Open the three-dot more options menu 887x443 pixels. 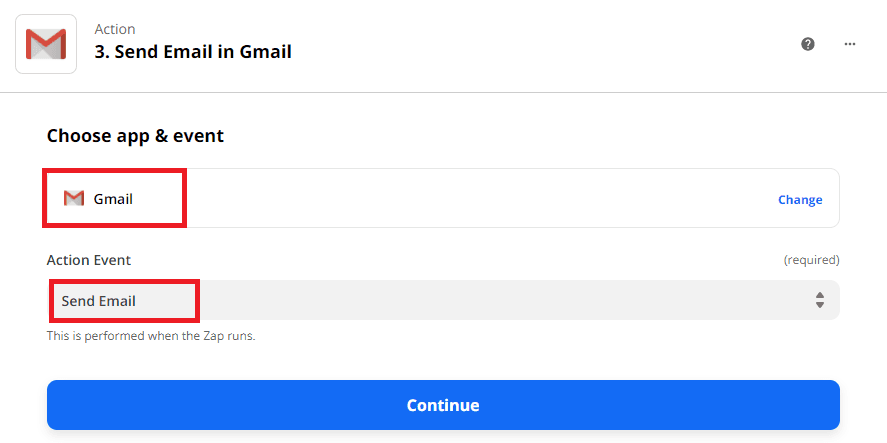click(850, 44)
